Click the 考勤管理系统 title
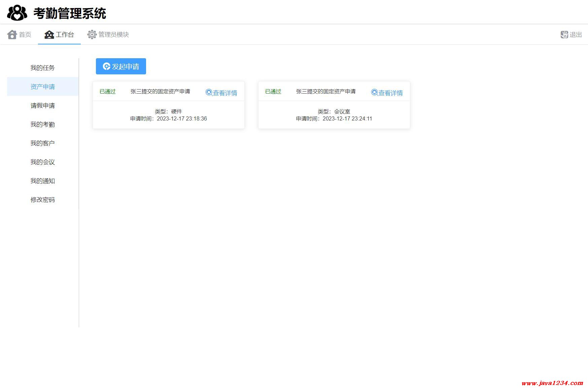Screen dimensions: 588x391 [70, 13]
